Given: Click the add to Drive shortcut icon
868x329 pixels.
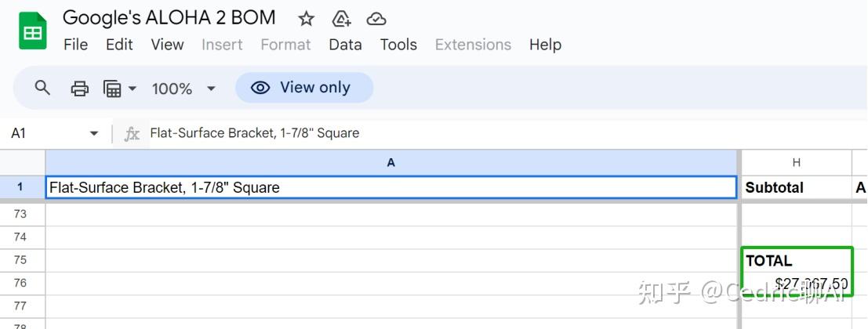Looking at the screenshot, I should point(341,19).
